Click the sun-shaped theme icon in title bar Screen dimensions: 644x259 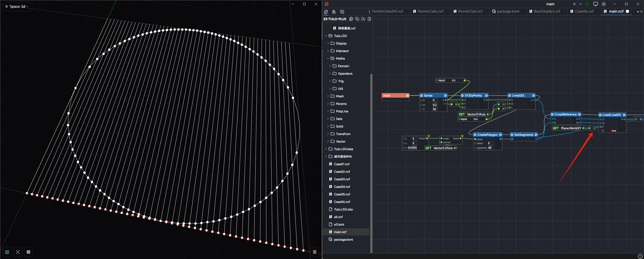(604, 4)
